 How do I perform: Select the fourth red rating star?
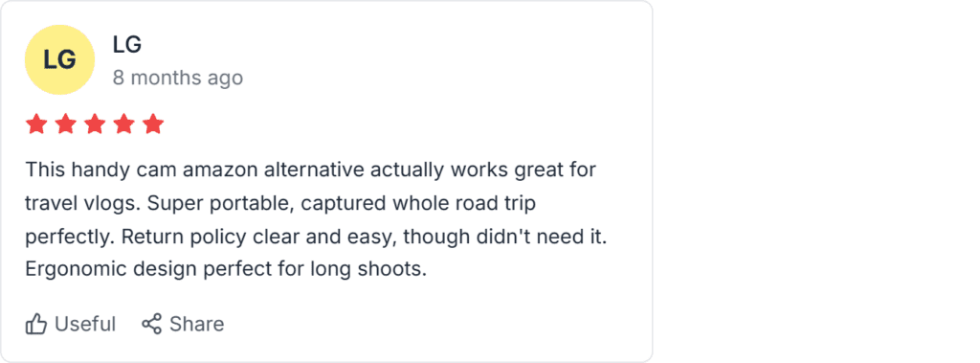pyautogui.click(x=123, y=124)
